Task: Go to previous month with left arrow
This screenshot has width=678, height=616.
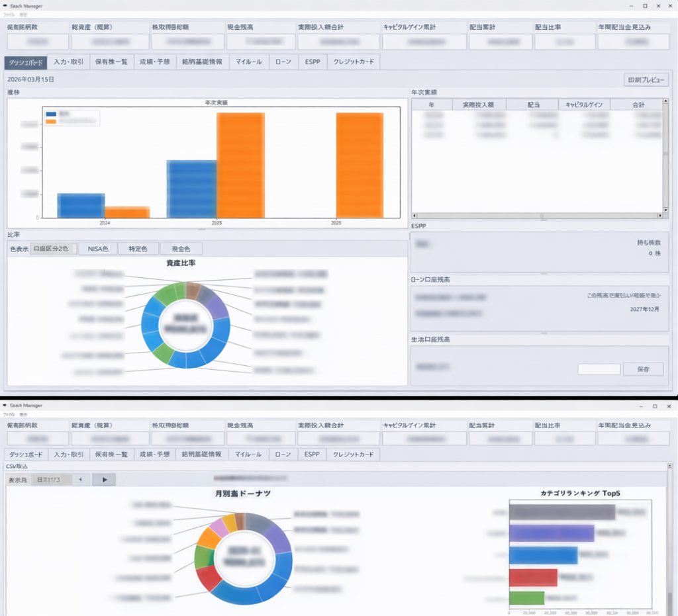Action: coord(80,479)
